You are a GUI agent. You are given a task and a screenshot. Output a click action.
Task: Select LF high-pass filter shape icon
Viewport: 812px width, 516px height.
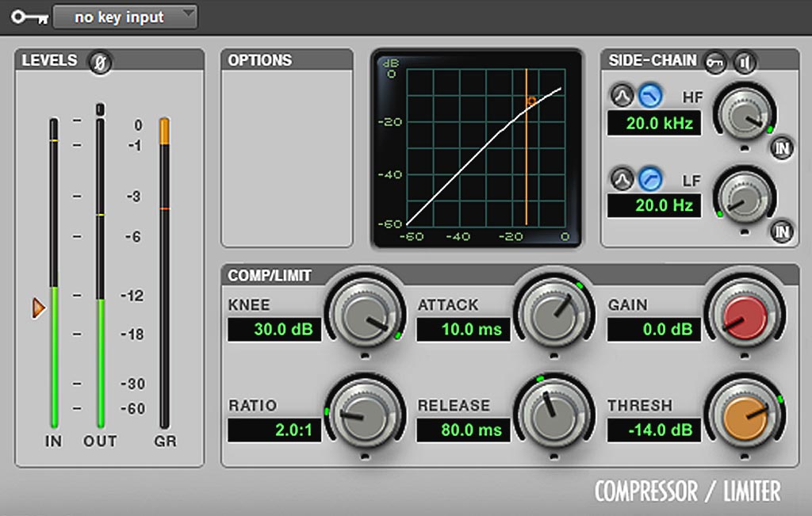tap(650, 179)
